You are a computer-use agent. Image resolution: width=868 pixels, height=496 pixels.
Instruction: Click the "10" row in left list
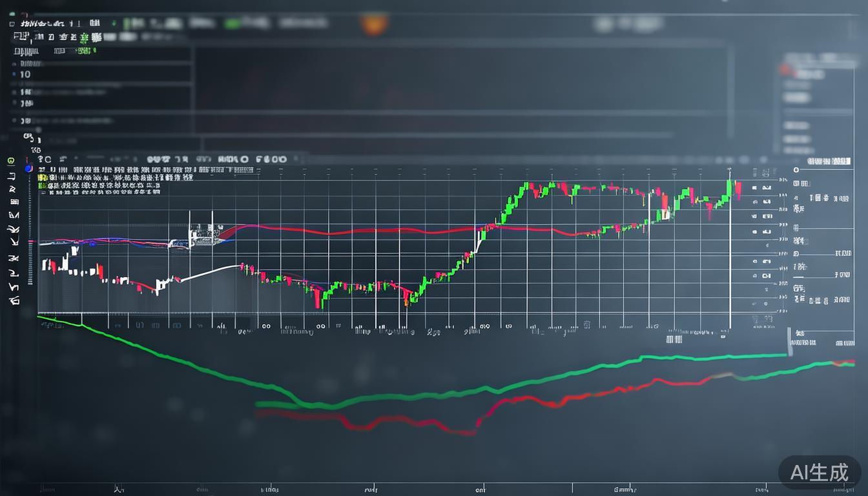click(26, 74)
